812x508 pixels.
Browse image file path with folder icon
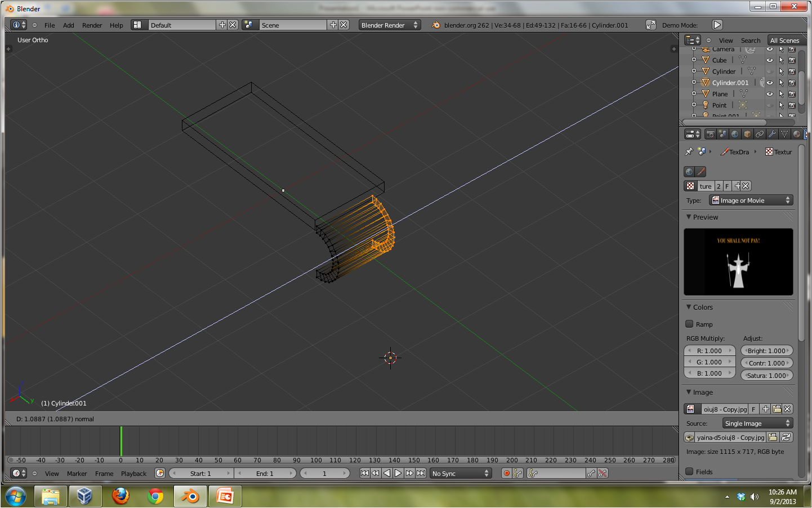[773, 437]
